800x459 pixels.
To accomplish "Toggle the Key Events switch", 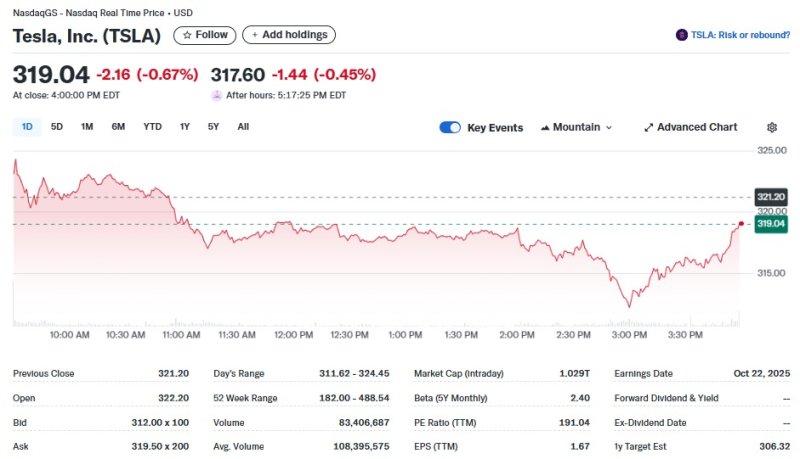I will click(x=450, y=128).
